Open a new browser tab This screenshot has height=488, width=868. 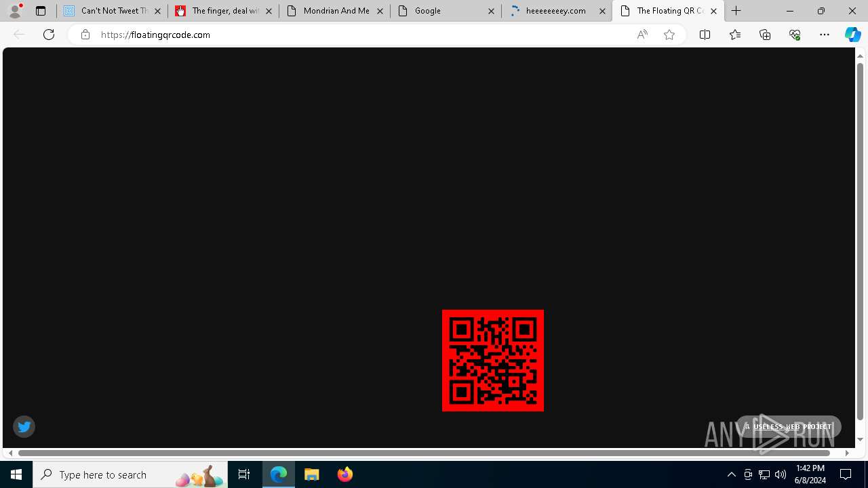click(736, 11)
